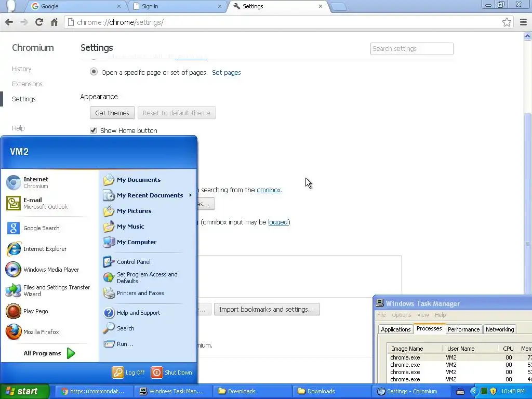Open Extensions in Chromium sidebar

[x=27, y=84]
